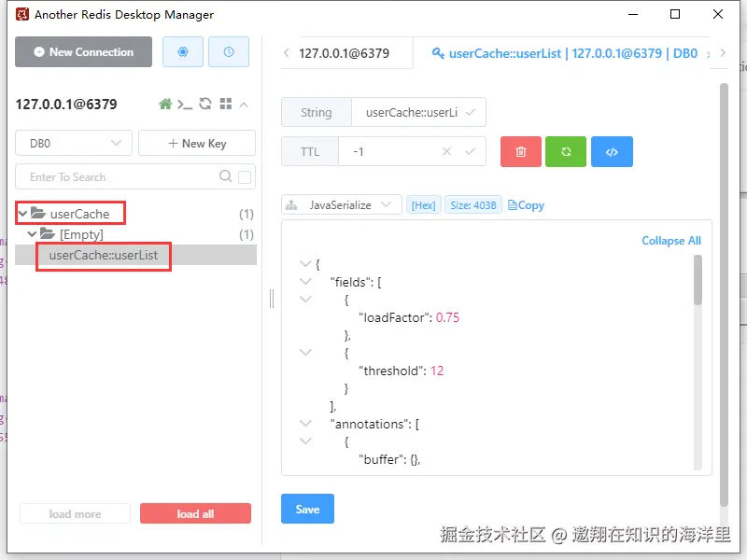Click the "buffer": {} line

tap(389, 459)
